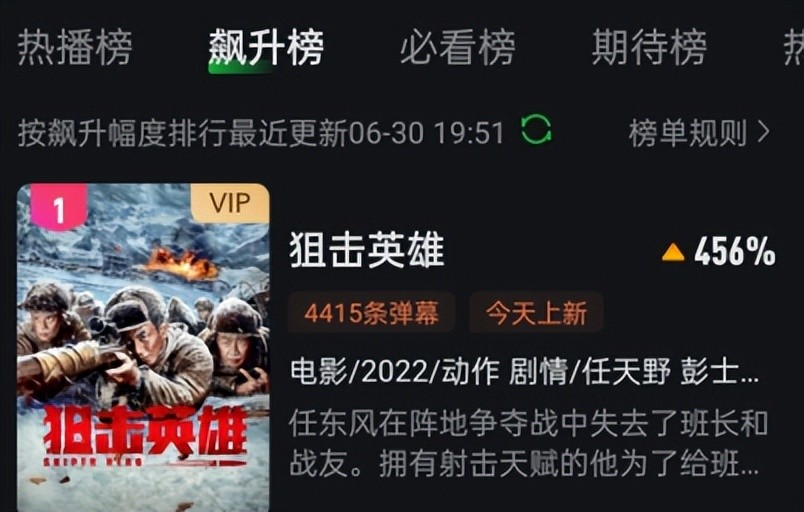Select the partially visible rightmost tab
This screenshot has width=804, height=512.
793,48
